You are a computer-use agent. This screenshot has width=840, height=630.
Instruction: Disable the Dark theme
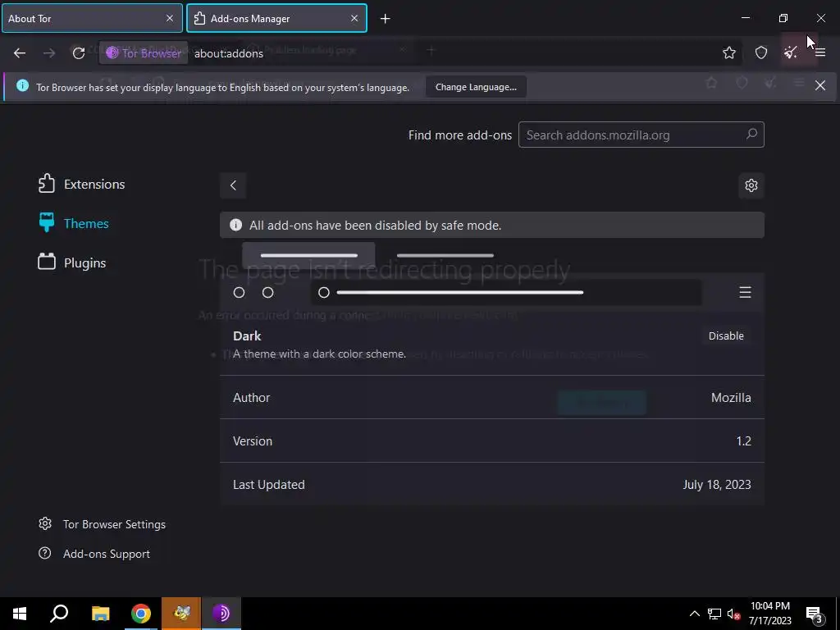click(726, 336)
